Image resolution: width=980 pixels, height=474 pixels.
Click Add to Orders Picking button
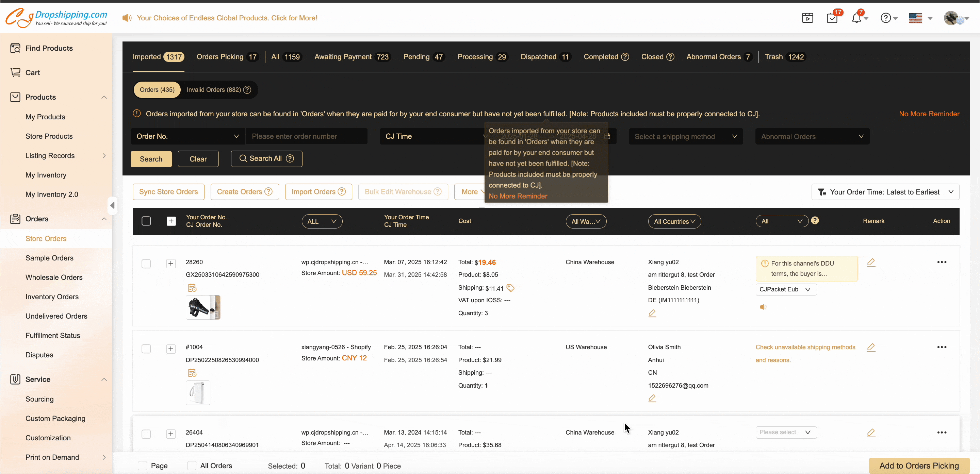pos(919,465)
